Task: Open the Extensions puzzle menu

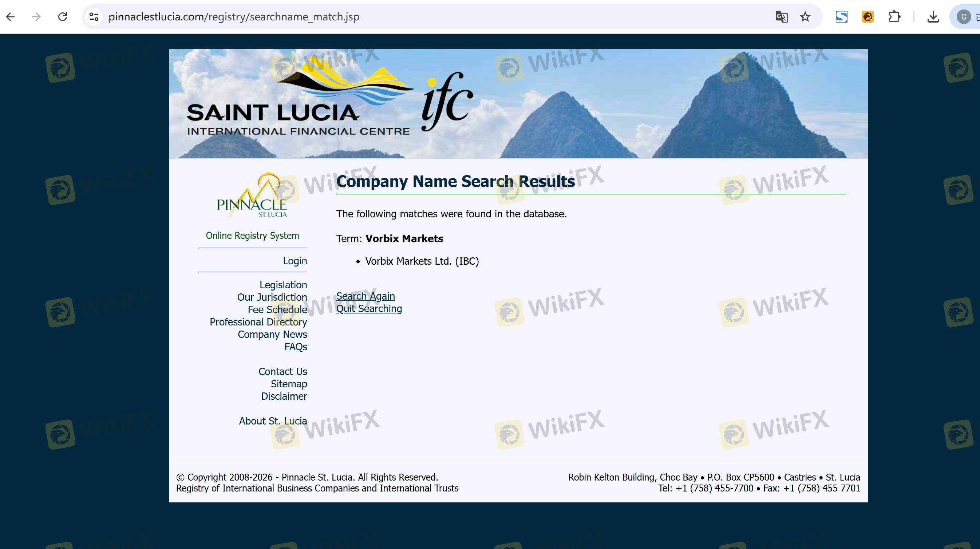Action: click(894, 17)
